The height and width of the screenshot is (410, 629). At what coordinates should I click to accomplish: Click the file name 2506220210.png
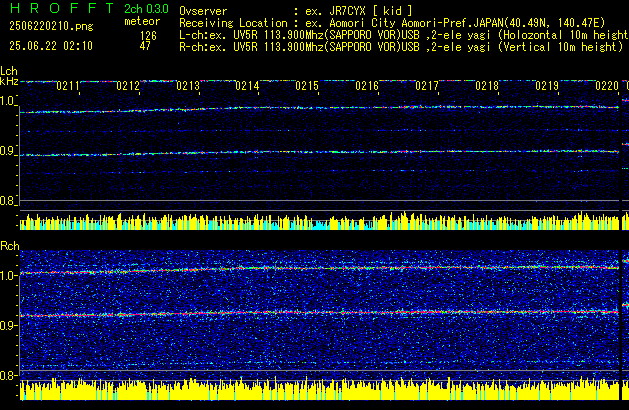point(51,26)
